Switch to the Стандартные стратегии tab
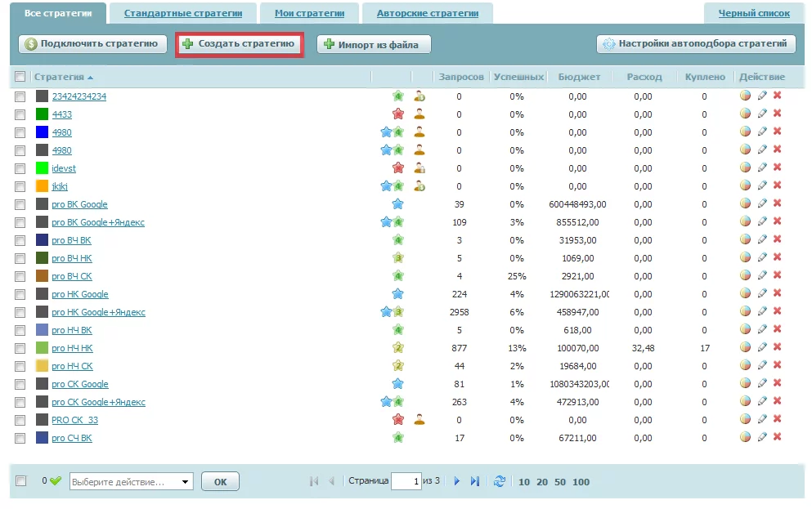Viewport: 812px width, 509px height. (x=183, y=13)
